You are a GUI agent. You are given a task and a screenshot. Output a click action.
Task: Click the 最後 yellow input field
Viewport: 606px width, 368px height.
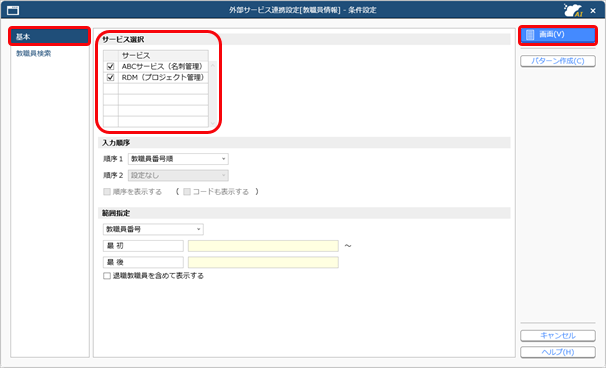pyautogui.click(x=263, y=262)
